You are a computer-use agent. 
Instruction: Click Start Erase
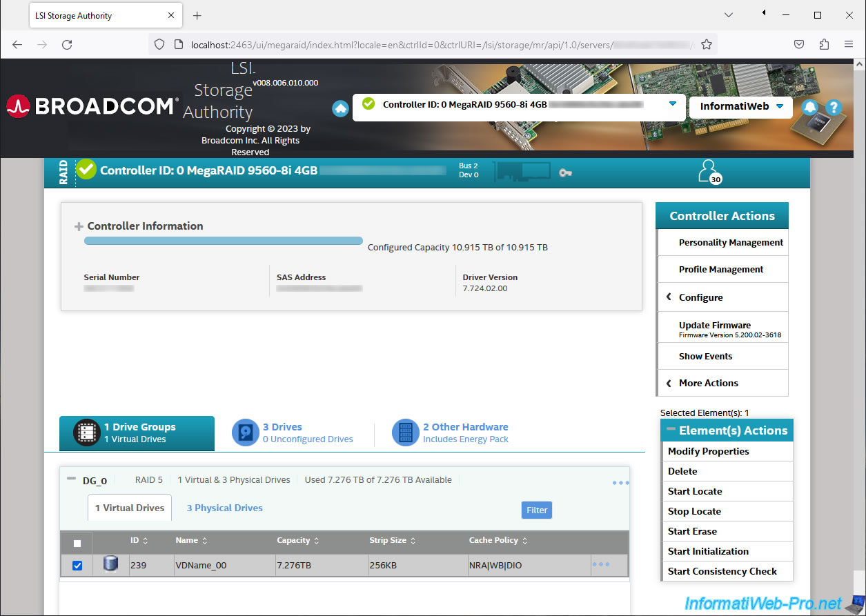(x=727, y=531)
